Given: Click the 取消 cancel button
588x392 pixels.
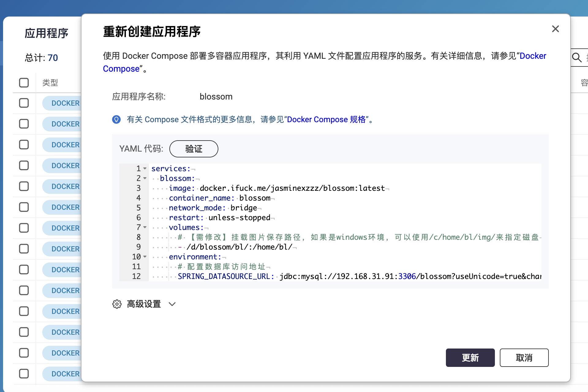Looking at the screenshot, I should (x=524, y=358).
